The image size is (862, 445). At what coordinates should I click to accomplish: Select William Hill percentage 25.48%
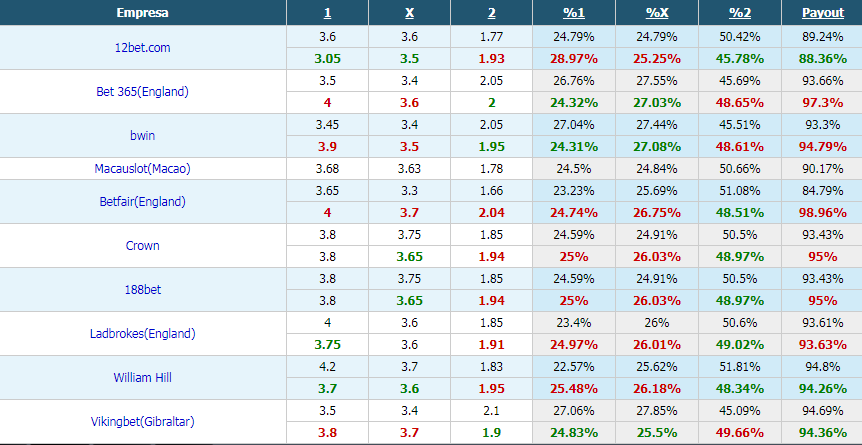coord(574,389)
